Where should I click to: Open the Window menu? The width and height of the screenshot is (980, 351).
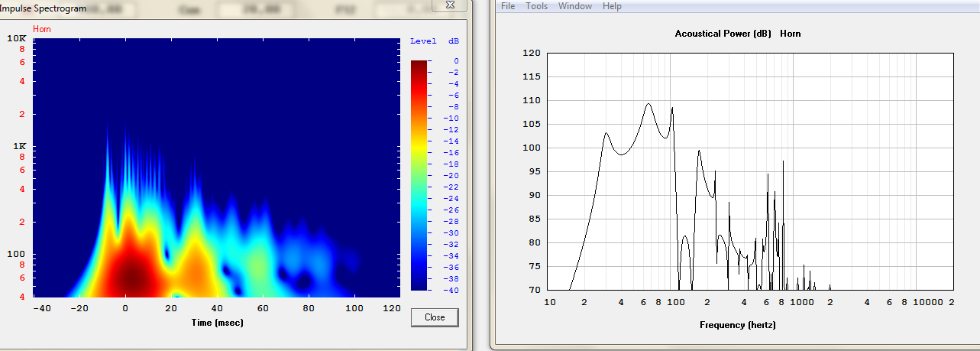click(x=574, y=6)
